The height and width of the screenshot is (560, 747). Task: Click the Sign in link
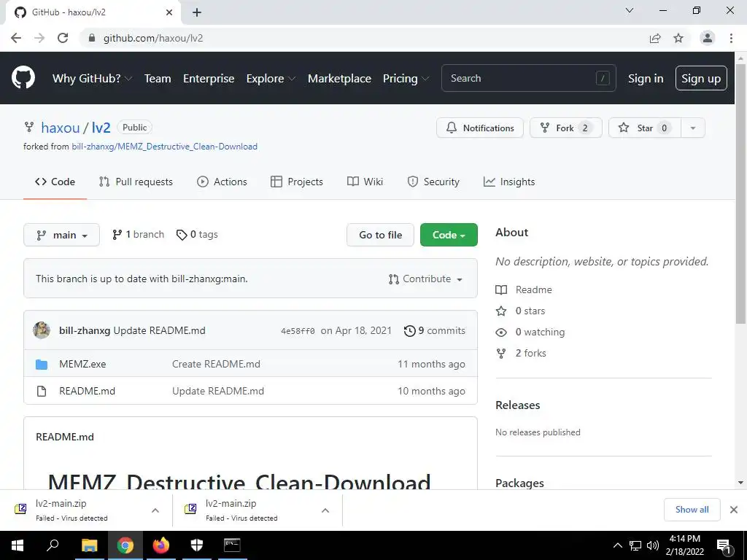point(646,79)
